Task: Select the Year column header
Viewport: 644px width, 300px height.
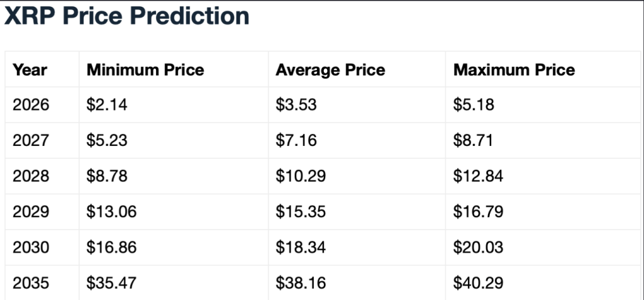Action: click(30, 69)
